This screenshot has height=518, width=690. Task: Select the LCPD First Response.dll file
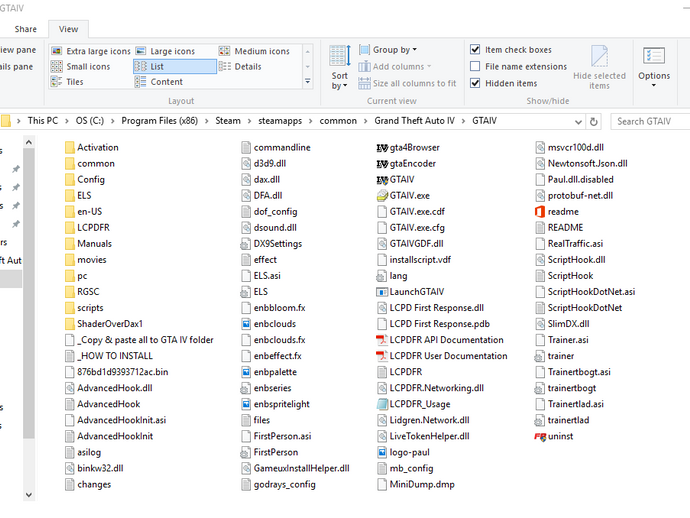pyautogui.click(x=431, y=308)
